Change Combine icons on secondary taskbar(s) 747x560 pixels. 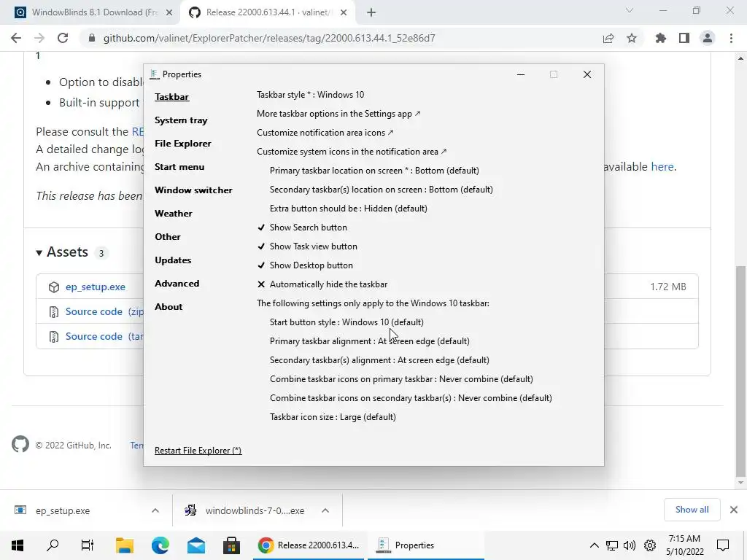coord(411,398)
